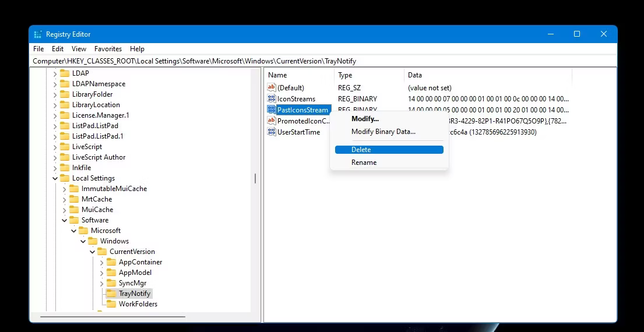Sort values by Type column header
This screenshot has width=644, height=332.
369,75
